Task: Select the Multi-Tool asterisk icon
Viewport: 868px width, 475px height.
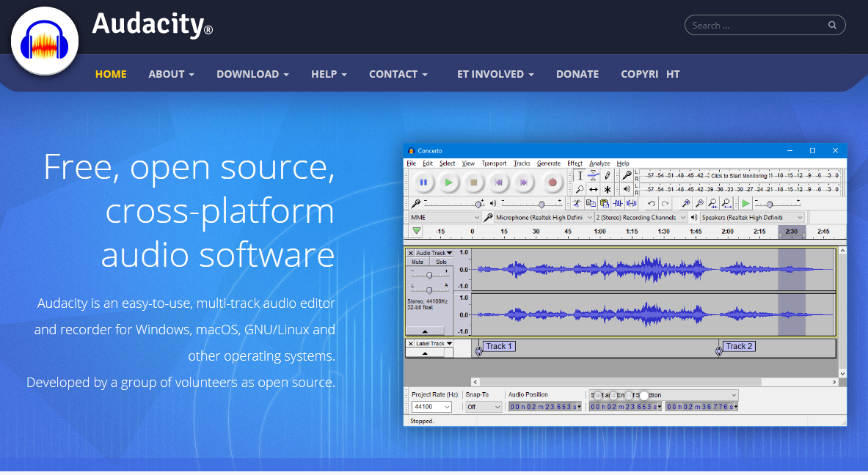Action: click(608, 189)
